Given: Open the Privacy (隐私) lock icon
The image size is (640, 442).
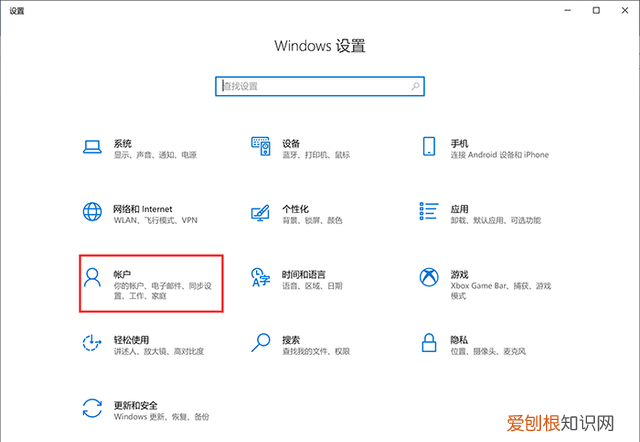Looking at the screenshot, I should click(429, 343).
